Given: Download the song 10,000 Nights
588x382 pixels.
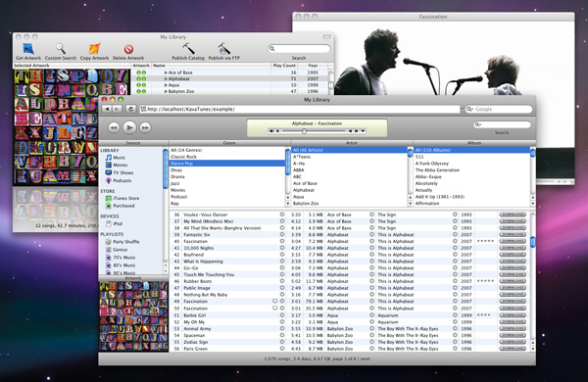Looking at the screenshot, I should [x=513, y=248].
